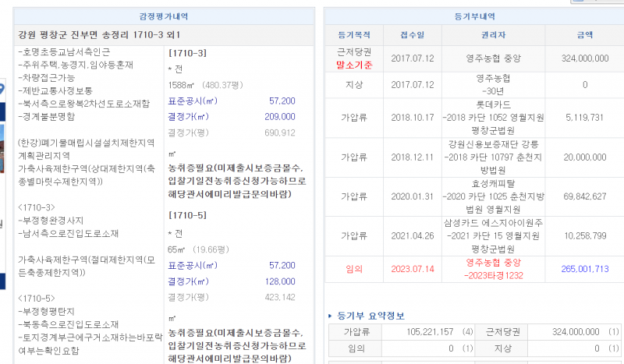
Task: Click the 근저당권 total 324,000,000 in summary
Action: (564, 331)
